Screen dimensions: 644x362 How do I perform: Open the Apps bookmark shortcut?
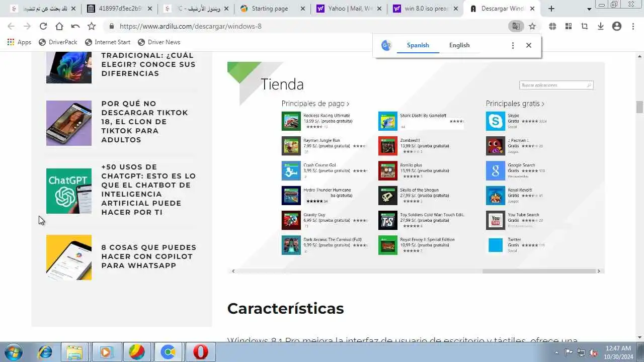(19, 42)
